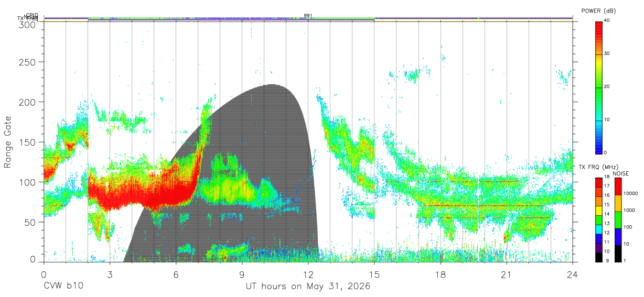Select the 30 dB tick on power scale
This screenshot has width=644, height=297.
point(607,53)
